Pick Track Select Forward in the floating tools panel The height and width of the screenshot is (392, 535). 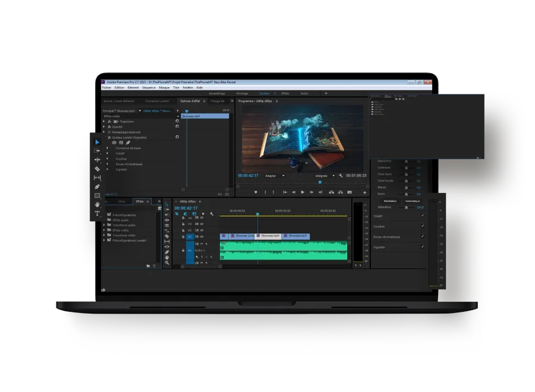coord(97,151)
